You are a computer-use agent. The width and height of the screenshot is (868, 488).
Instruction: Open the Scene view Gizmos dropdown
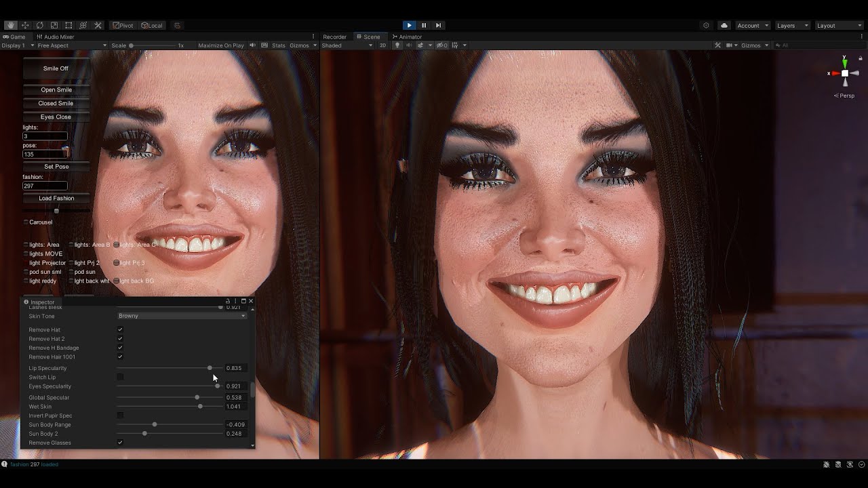click(755, 45)
